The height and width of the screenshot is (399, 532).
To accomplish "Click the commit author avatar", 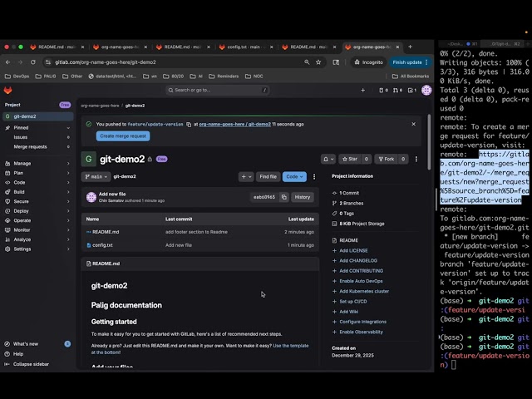I will [x=91, y=197].
